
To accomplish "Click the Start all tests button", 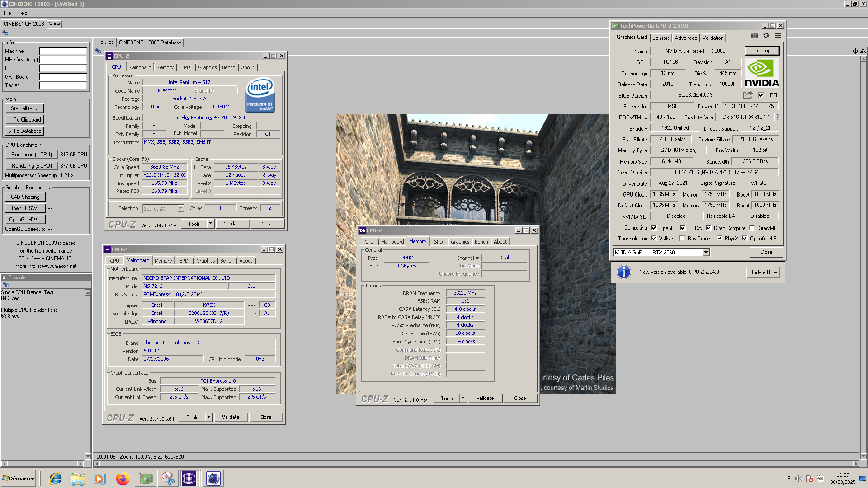I will [24, 108].
